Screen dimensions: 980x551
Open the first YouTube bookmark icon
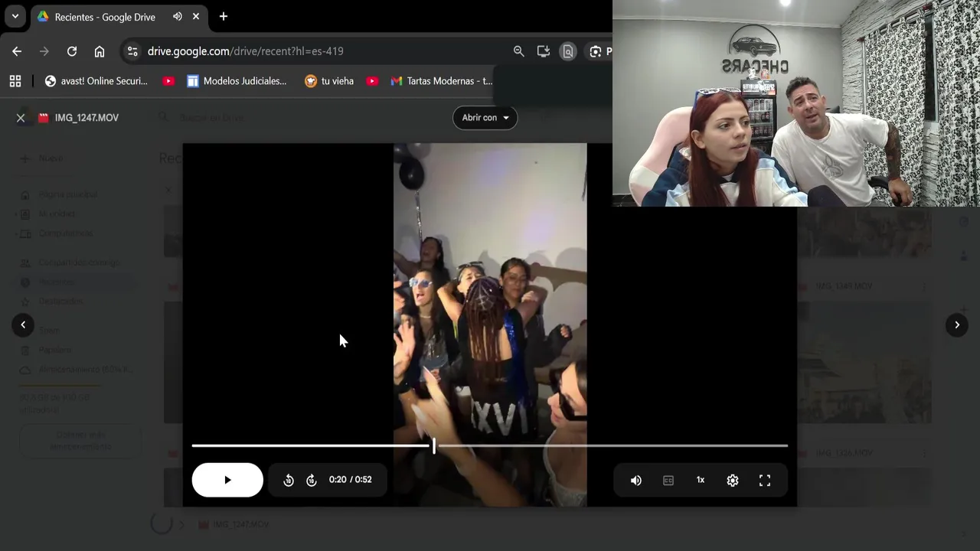[168, 81]
